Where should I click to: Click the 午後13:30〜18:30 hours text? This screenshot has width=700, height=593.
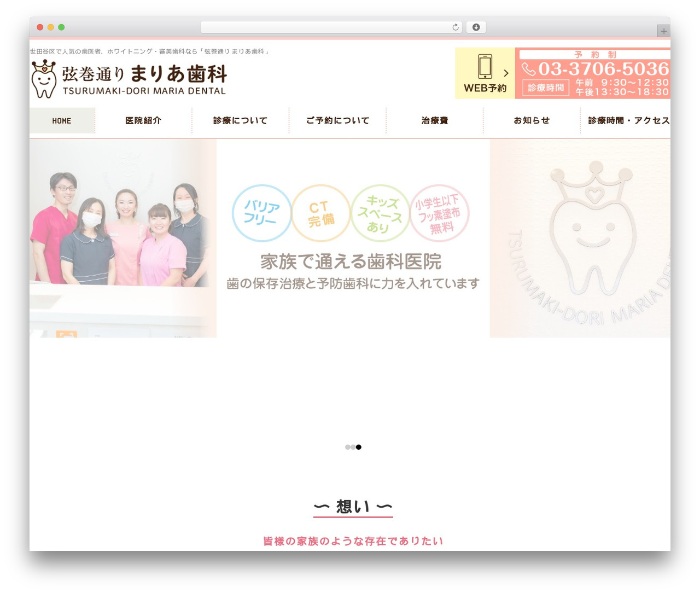[x=622, y=92]
